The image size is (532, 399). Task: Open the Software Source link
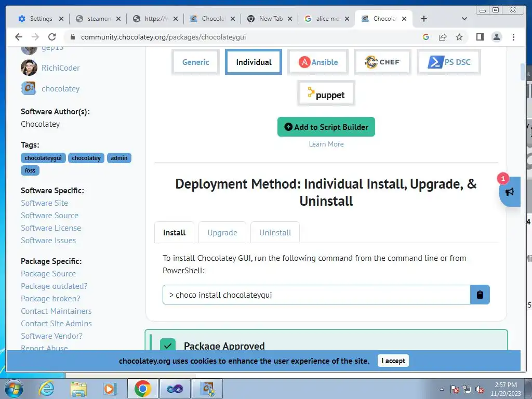point(49,216)
